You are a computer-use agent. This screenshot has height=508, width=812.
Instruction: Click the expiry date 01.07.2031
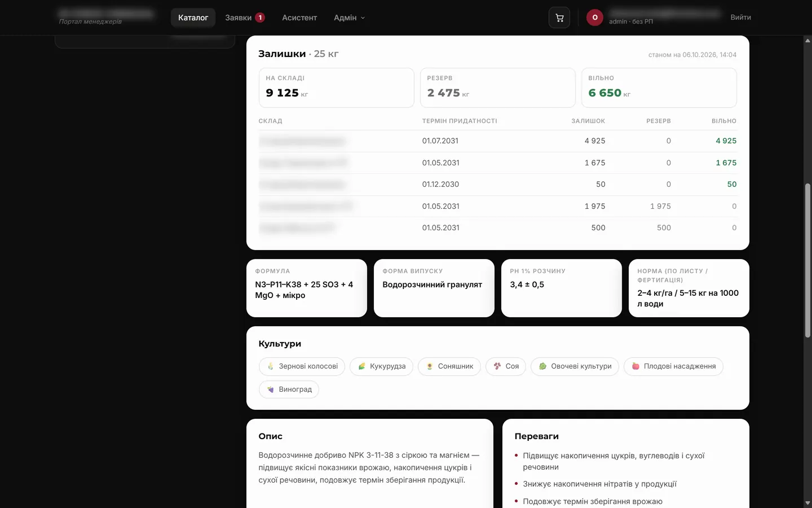point(440,141)
